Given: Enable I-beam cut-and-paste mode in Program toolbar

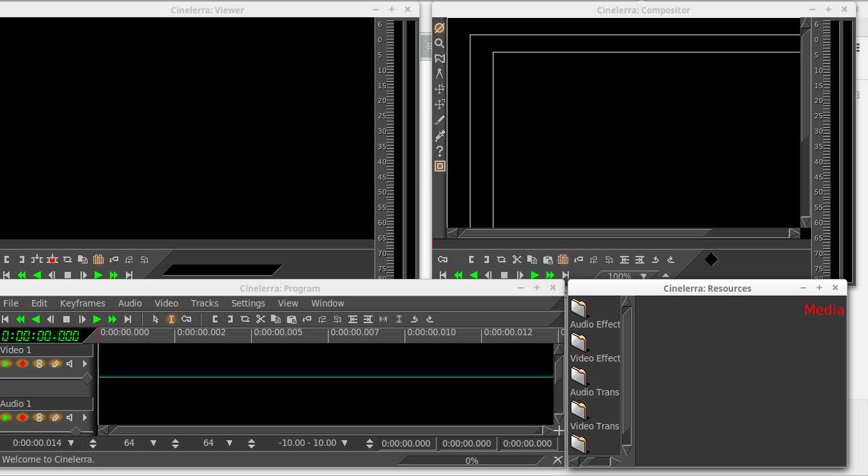Looking at the screenshot, I should coord(171,319).
